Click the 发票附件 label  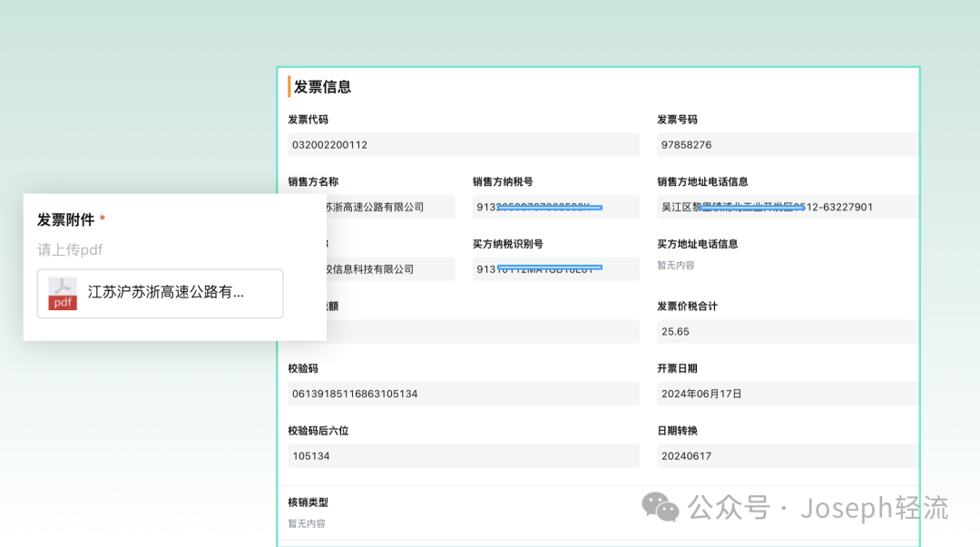[65, 220]
